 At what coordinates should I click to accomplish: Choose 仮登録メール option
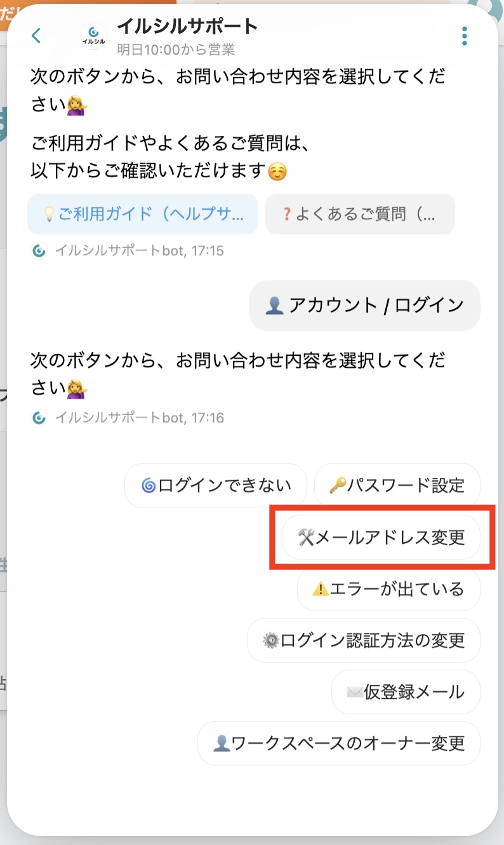pos(406,692)
